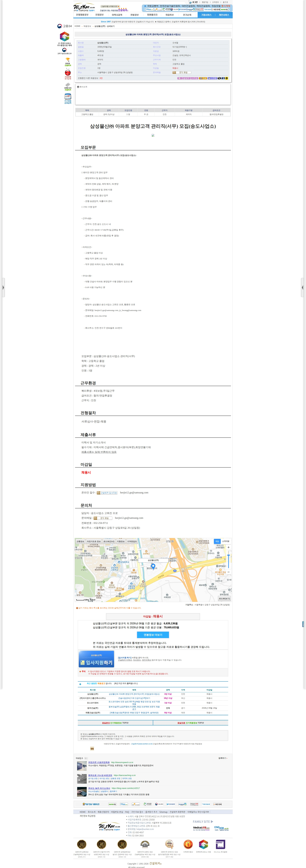Click 건설워커 입사지원 pink button in summary box
Viewport: 306px width, 868px height.
point(188,78)
